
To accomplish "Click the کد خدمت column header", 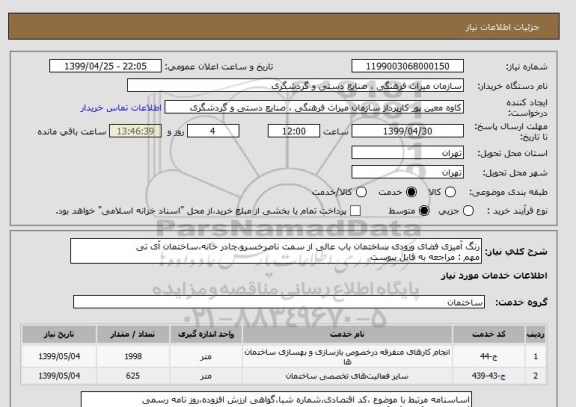I will [489, 334].
